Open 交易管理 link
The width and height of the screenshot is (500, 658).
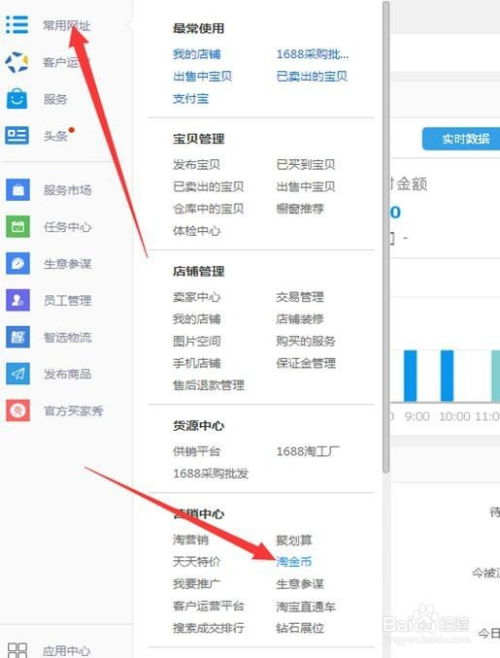(x=300, y=297)
